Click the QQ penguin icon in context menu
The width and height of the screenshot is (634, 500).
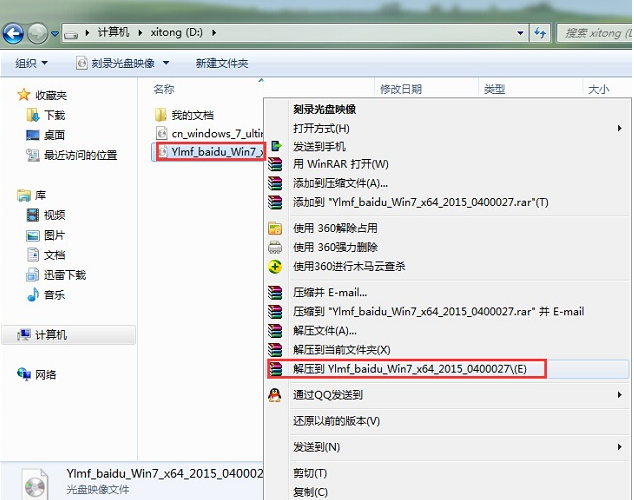pyautogui.click(x=275, y=394)
